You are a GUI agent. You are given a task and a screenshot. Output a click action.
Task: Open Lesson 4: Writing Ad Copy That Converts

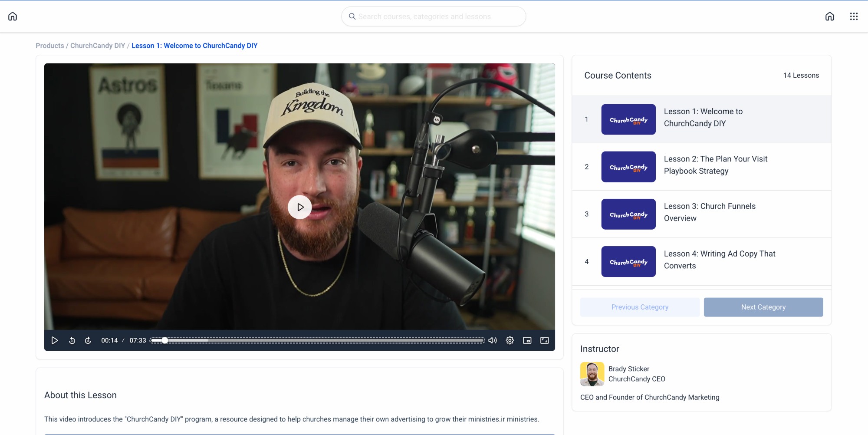pyautogui.click(x=701, y=261)
